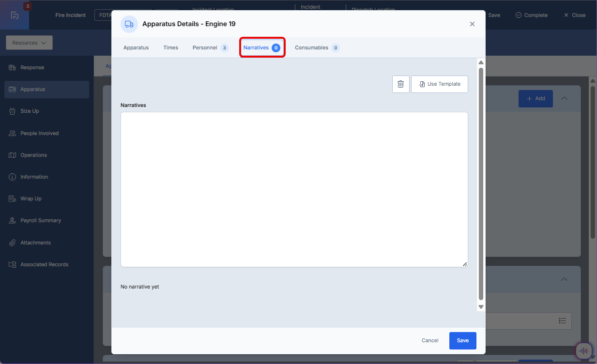The height and width of the screenshot is (364, 597).
Task: Click the Apparatus truck icon in sidebar
Action: click(13, 90)
